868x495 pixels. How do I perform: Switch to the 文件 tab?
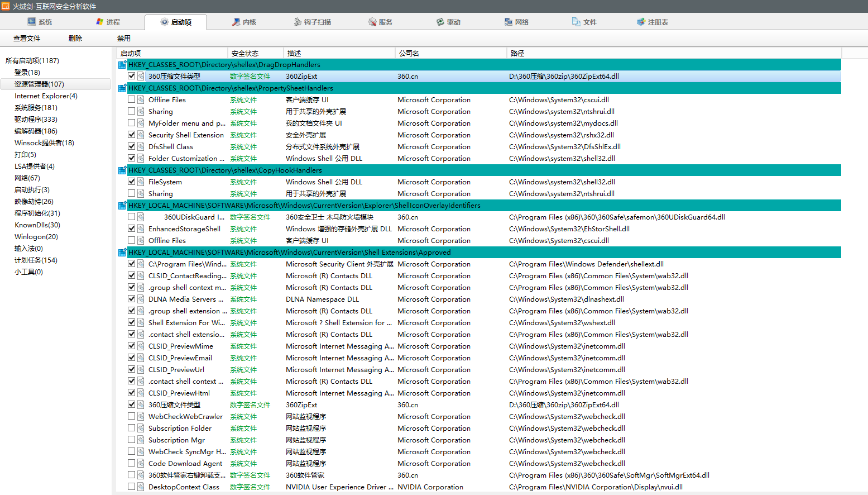[584, 22]
